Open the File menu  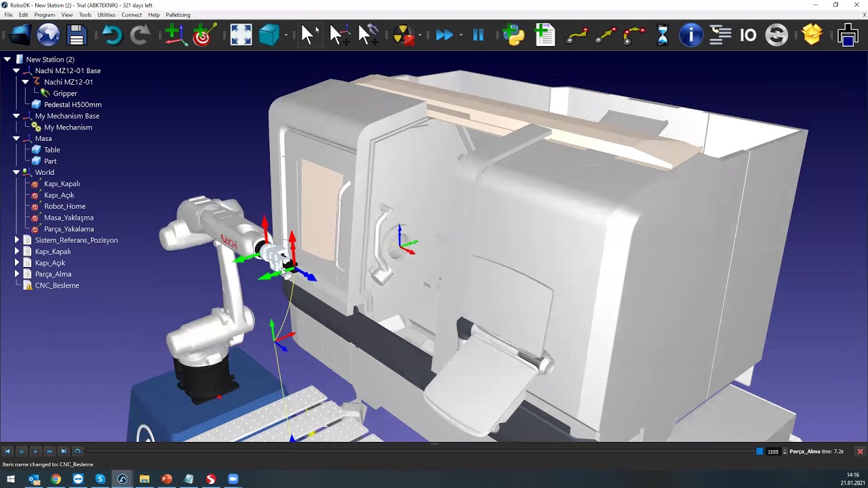(9, 14)
